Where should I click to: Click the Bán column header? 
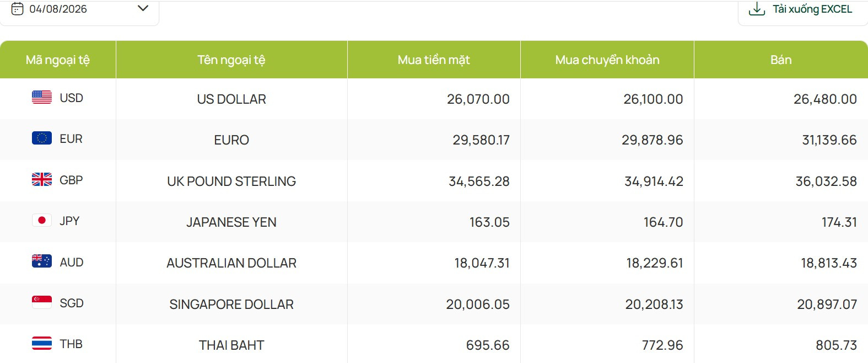(781, 60)
